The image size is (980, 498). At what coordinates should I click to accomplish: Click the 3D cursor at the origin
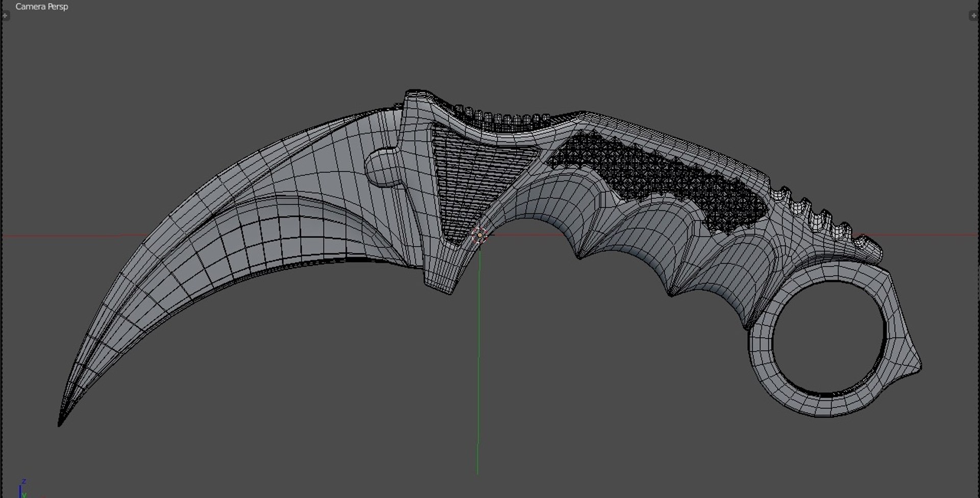(x=479, y=235)
